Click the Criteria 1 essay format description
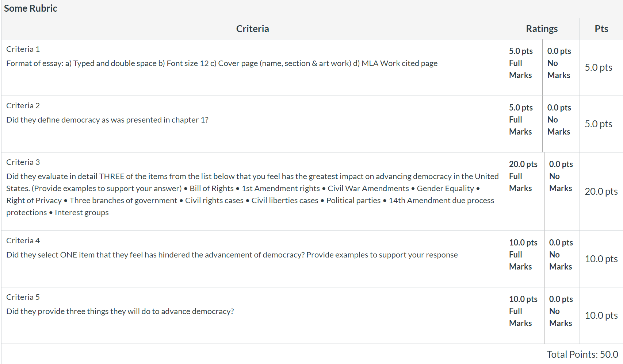Screen dimensions: 623x364 222,63
